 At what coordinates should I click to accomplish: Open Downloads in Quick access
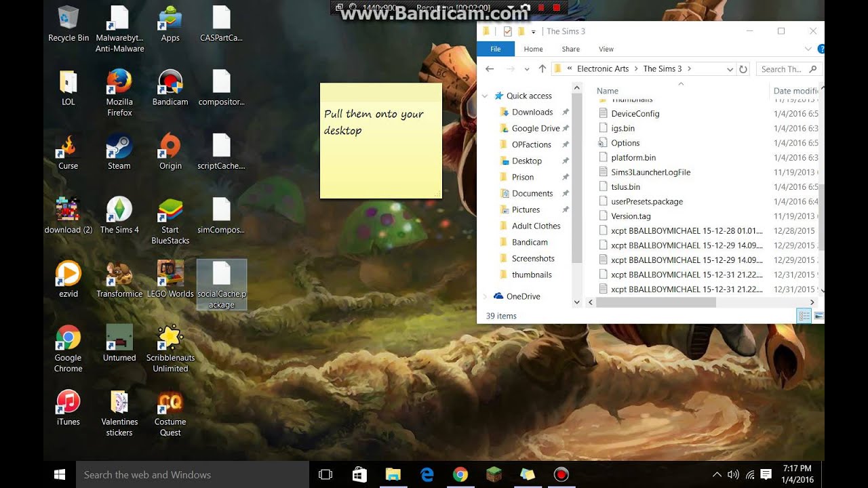[532, 112]
